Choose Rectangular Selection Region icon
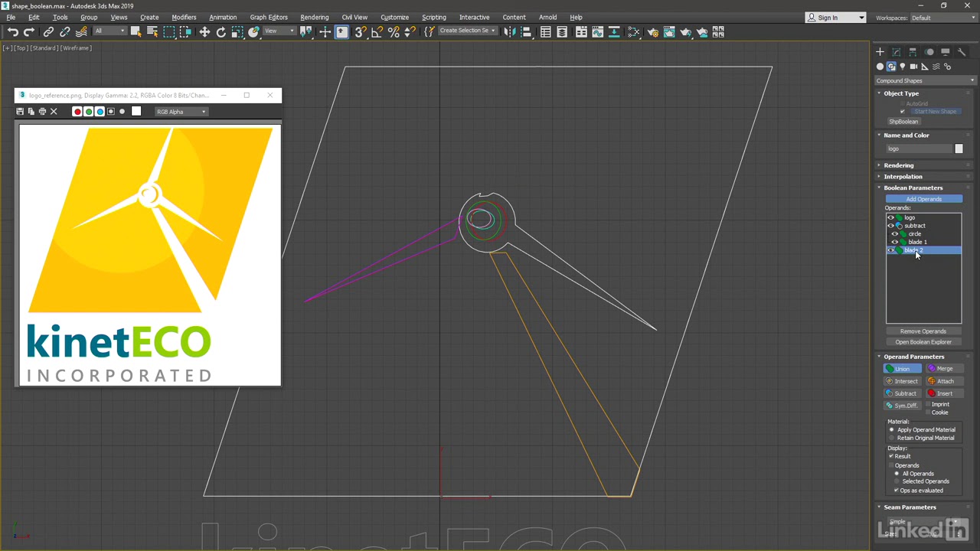Image resolution: width=980 pixels, height=551 pixels. pos(169,31)
